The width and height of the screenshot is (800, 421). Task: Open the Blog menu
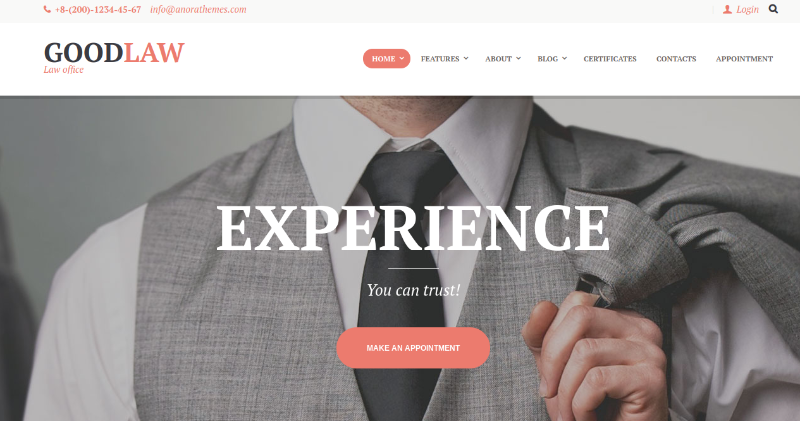pos(547,59)
